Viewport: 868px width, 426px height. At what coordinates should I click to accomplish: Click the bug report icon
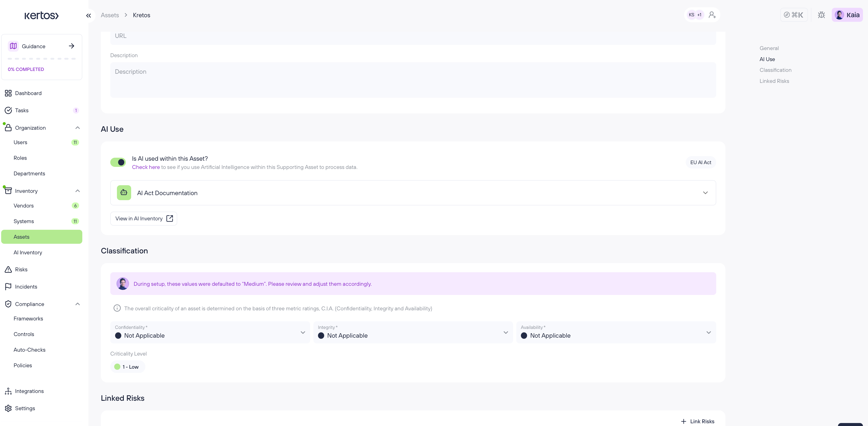coord(821,15)
